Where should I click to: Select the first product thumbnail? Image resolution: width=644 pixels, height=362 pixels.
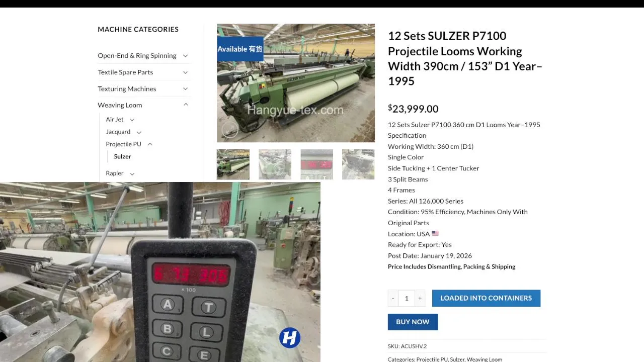point(233,164)
